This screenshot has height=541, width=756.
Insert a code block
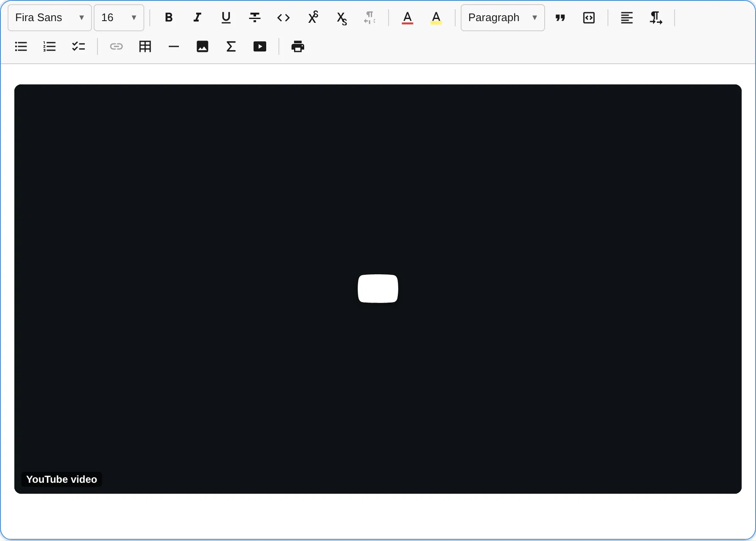[589, 18]
